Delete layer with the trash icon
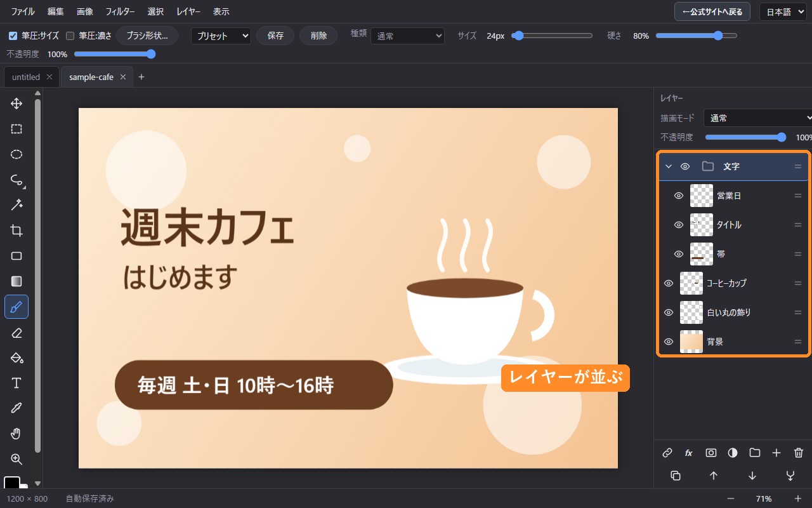 [x=799, y=453]
